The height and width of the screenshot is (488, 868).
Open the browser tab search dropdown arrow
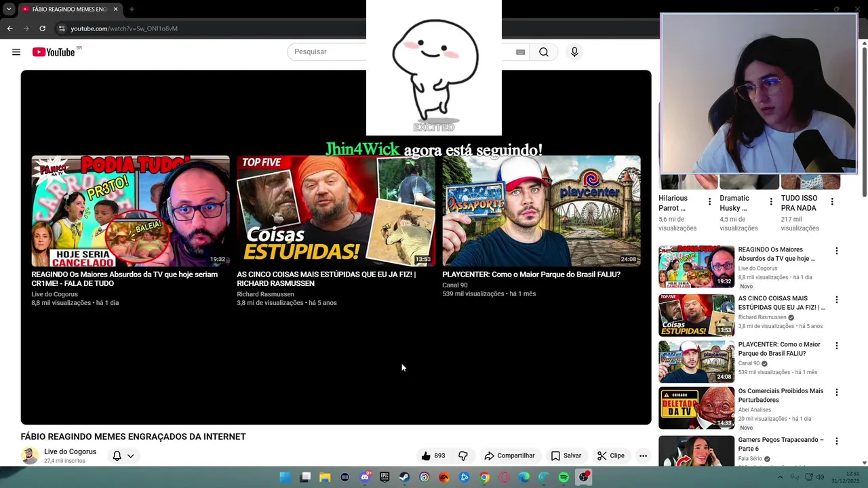click(9, 9)
